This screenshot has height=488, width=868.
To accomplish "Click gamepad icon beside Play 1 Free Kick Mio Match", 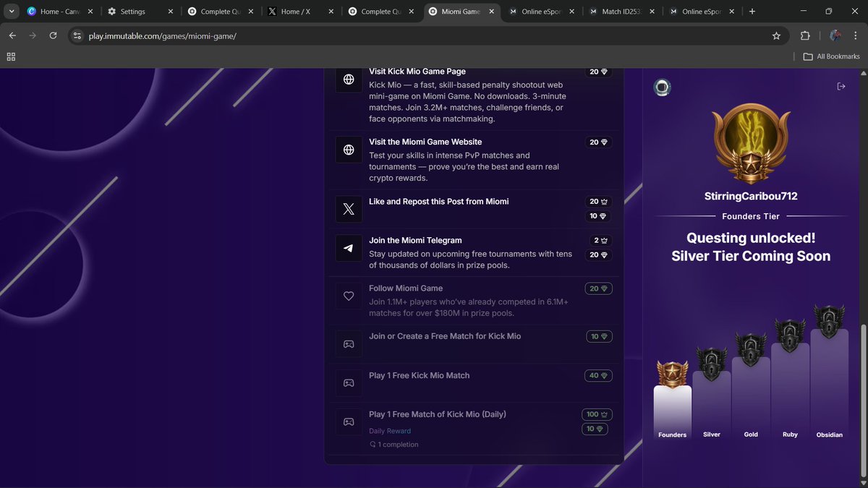I will [349, 382].
